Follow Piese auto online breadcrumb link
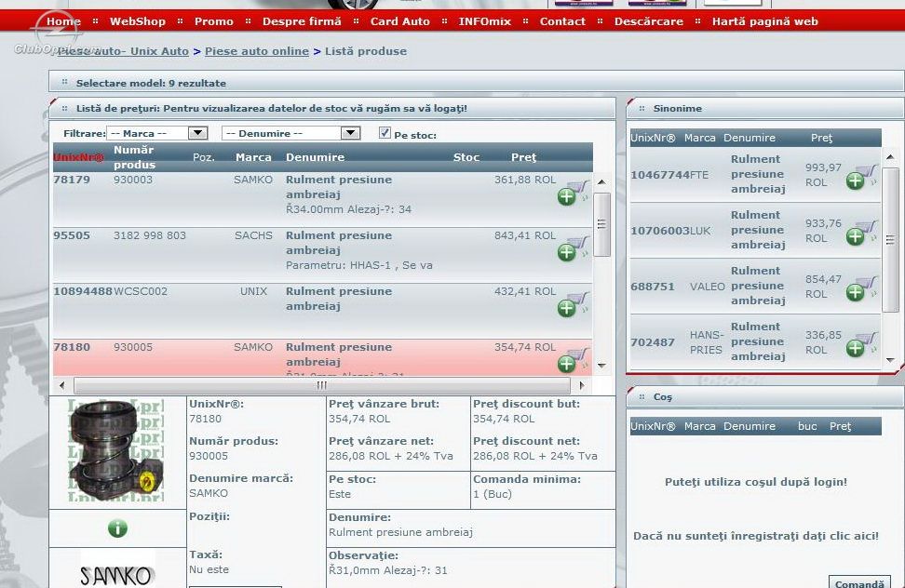Screen dimensions: 905x588 [257, 51]
